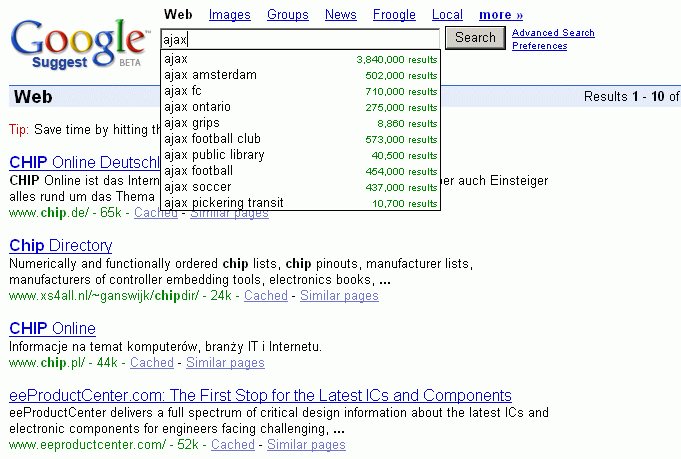Open the Chip Directory result title
The width and height of the screenshot is (681, 459).
pos(60,246)
